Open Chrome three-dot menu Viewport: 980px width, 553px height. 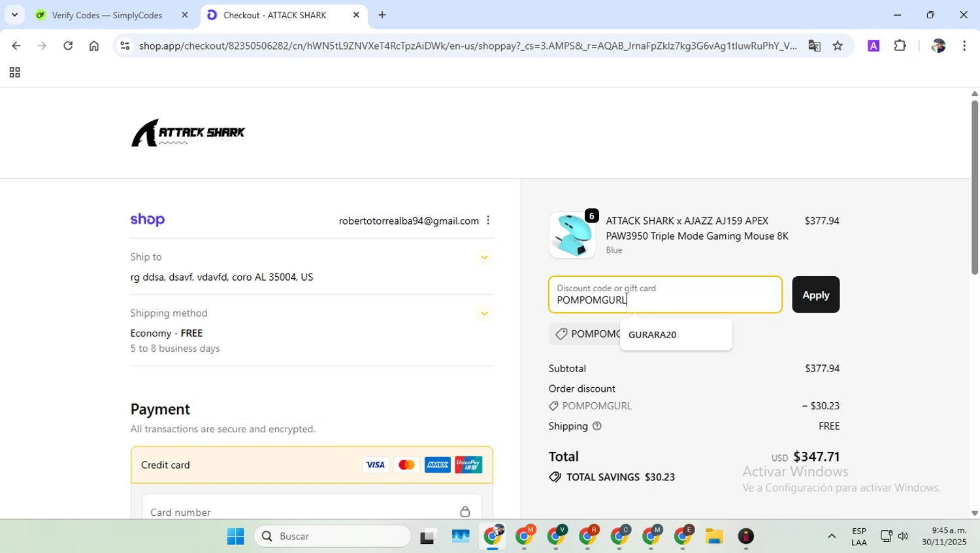point(964,46)
